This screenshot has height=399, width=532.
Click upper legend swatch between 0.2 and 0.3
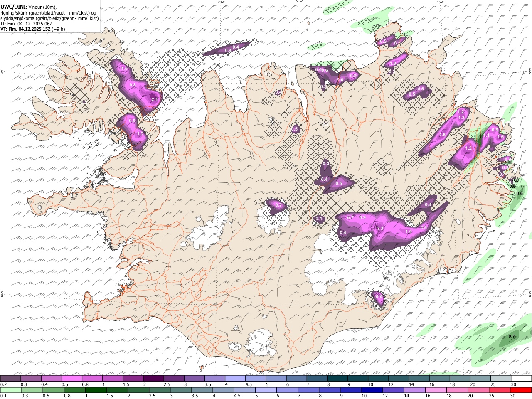click(x=10, y=378)
